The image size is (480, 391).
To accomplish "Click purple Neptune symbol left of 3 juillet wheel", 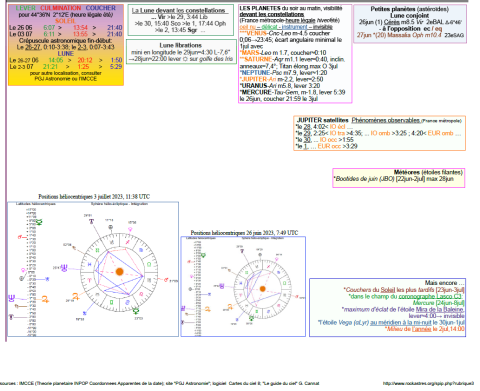I will [x=64, y=267].
